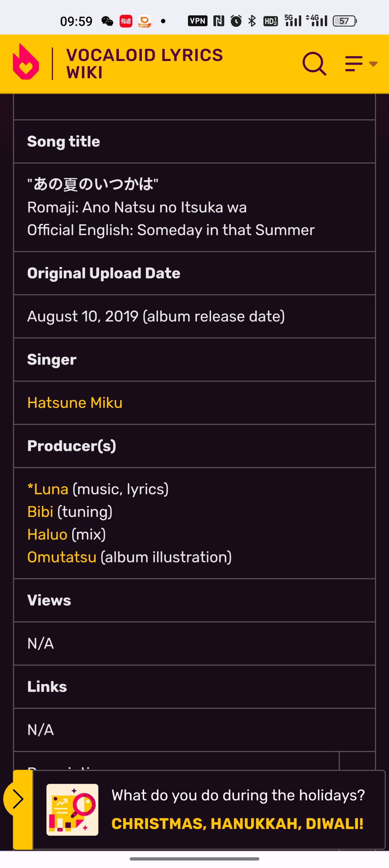Open the Vocaloid Lyrics Wiki title
The width and height of the screenshot is (389, 868).
145,64
